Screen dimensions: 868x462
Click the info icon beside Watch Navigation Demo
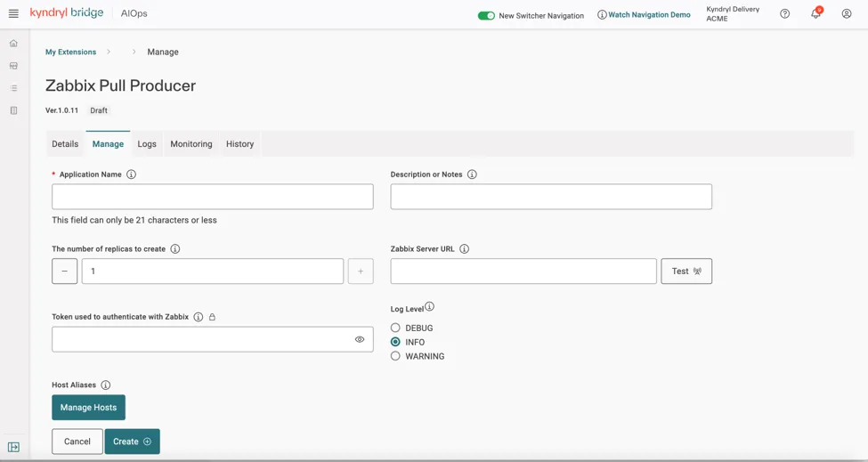[602, 15]
